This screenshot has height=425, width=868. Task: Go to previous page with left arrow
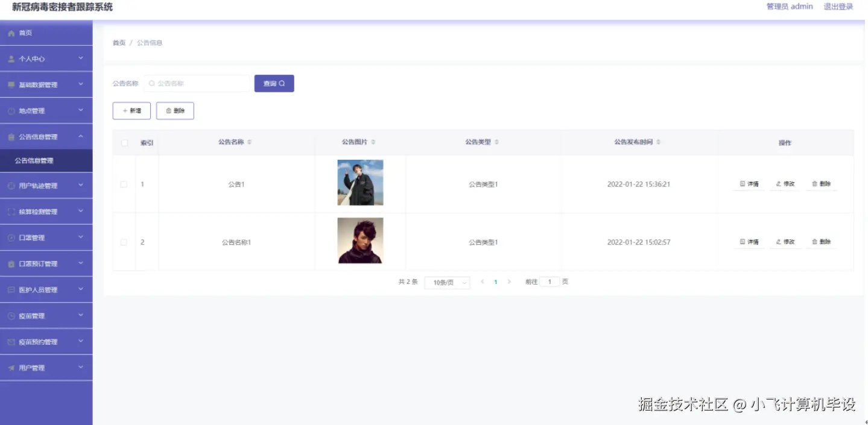(482, 282)
